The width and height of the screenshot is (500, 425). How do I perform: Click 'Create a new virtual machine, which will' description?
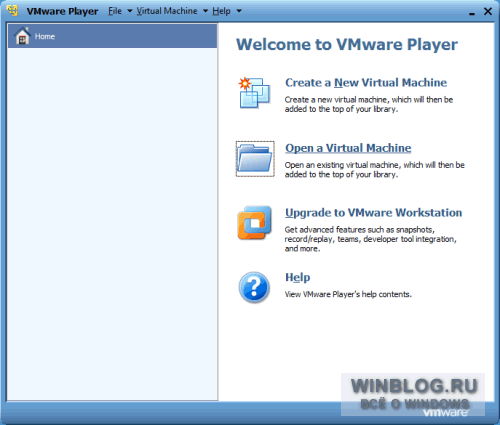click(x=369, y=104)
